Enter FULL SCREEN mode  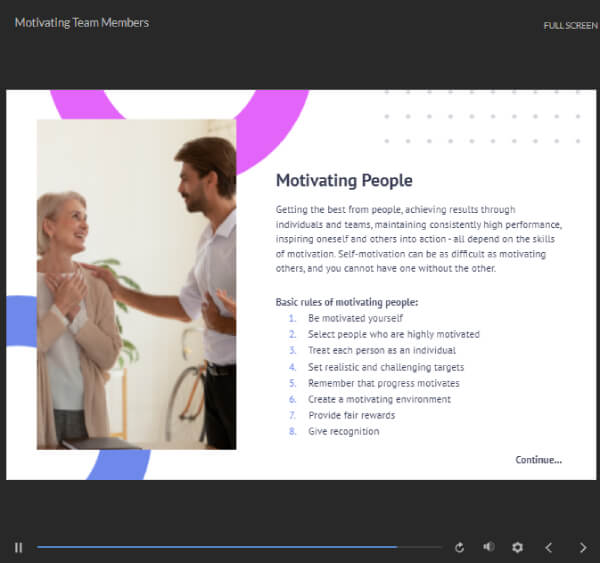[570, 25]
